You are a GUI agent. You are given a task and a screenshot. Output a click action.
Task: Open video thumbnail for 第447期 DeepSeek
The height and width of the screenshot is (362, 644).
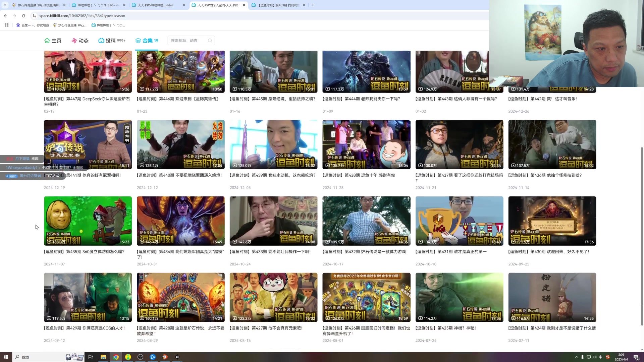tap(88, 72)
